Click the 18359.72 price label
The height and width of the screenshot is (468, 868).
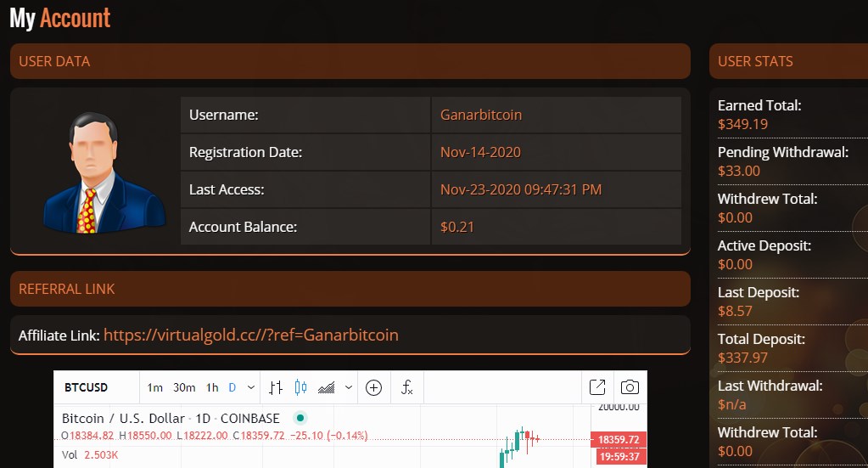619,440
